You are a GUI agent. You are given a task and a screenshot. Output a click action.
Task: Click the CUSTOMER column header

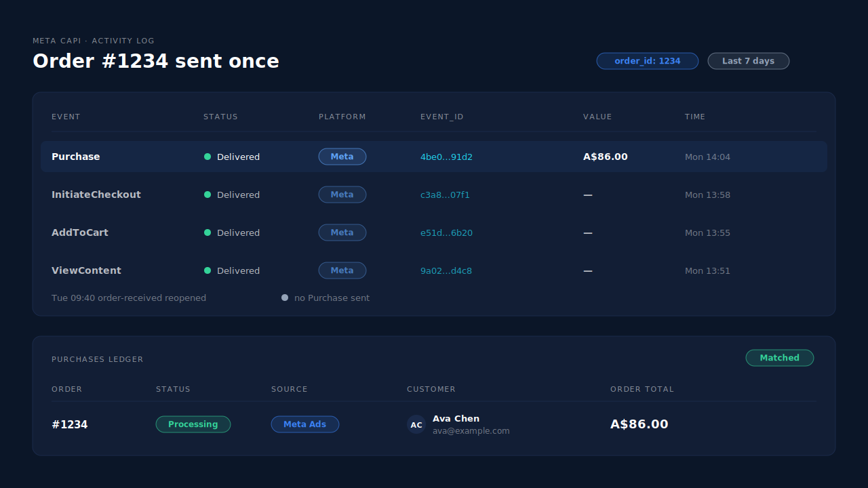431,389
